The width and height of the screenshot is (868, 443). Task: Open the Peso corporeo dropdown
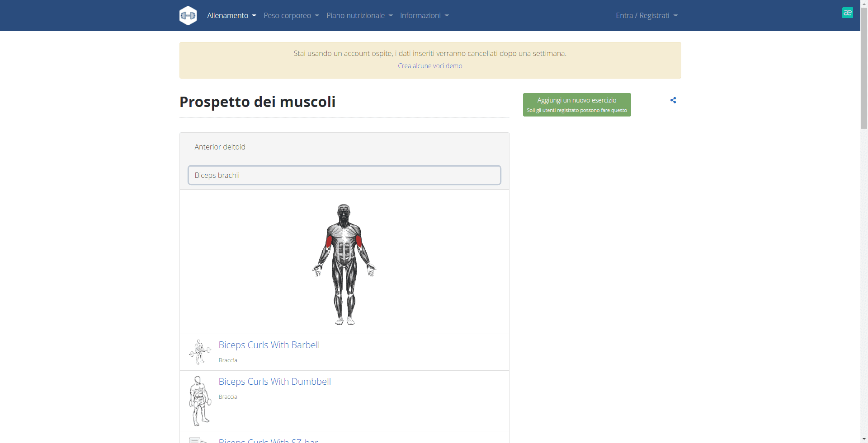click(x=291, y=15)
